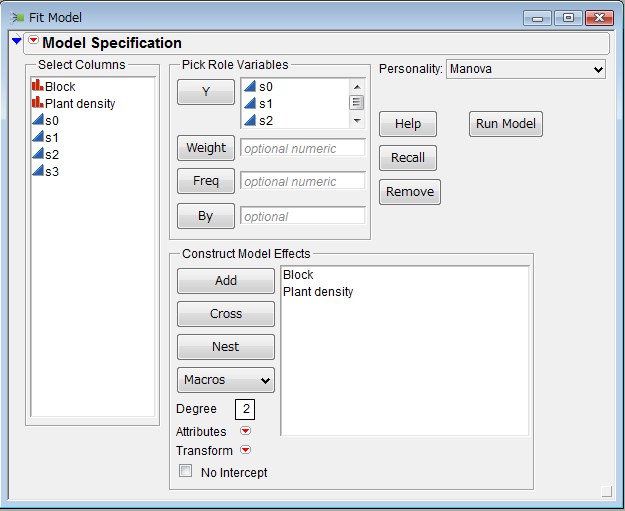
Task: Click the window resize grip at bottom corner
Action: tap(606, 491)
